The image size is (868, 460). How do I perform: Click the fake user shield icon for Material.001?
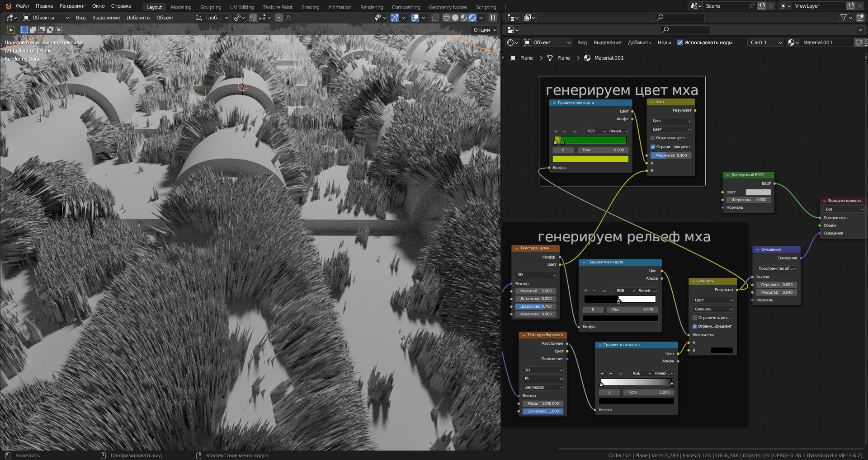[x=859, y=42]
